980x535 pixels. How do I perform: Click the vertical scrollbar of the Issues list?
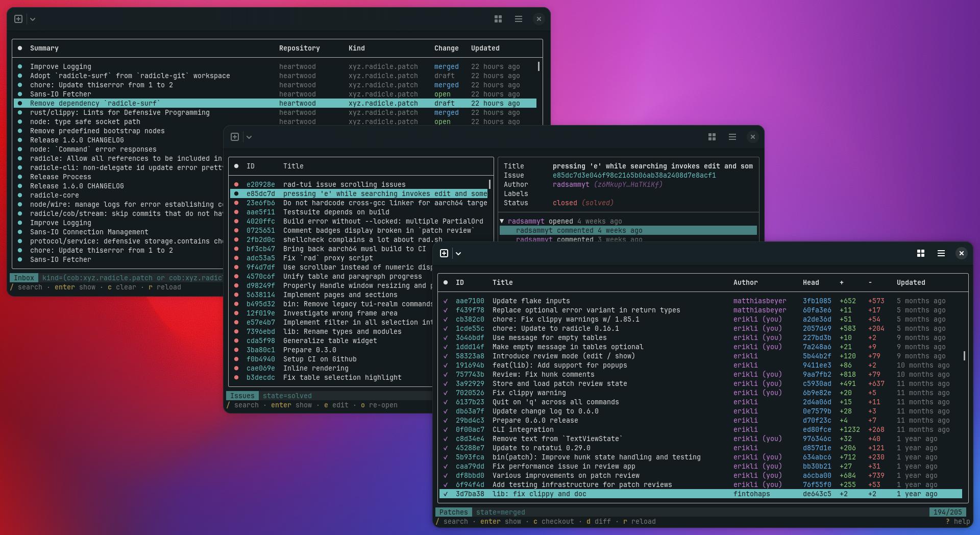(x=489, y=185)
